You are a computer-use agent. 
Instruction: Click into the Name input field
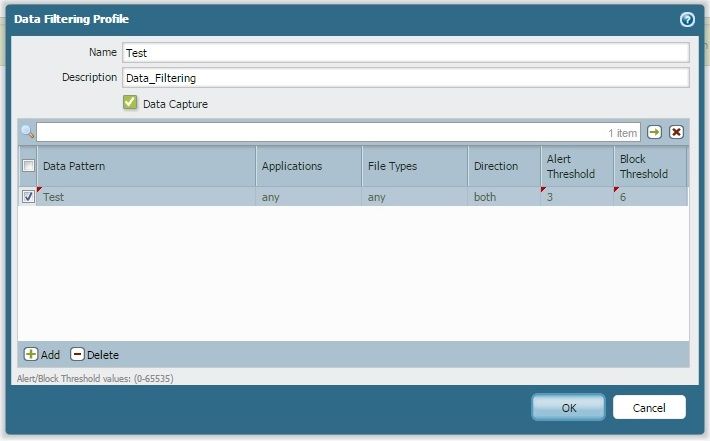pos(405,52)
